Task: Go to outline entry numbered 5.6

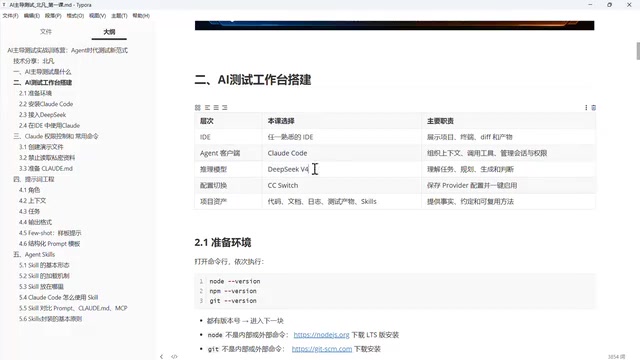Action: pyautogui.click(x=50, y=319)
